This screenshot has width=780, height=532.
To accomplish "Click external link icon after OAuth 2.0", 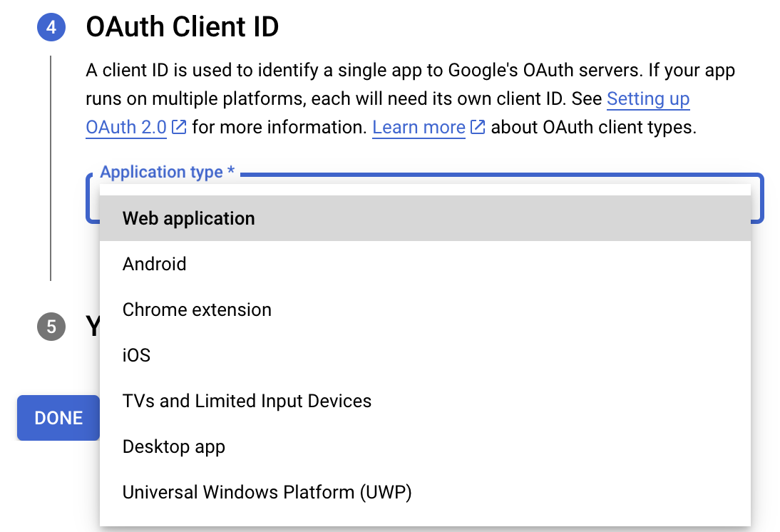I will (179, 128).
